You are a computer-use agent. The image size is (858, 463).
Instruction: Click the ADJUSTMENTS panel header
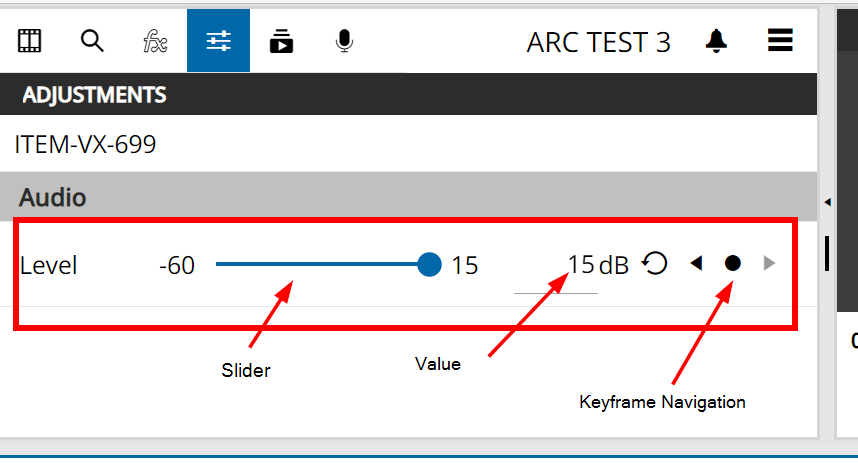tap(94, 96)
